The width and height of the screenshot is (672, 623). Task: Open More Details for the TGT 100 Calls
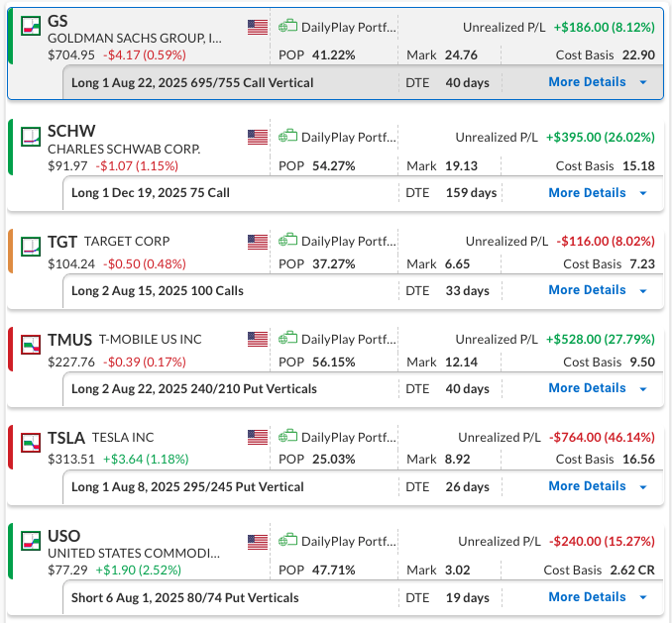click(x=587, y=290)
